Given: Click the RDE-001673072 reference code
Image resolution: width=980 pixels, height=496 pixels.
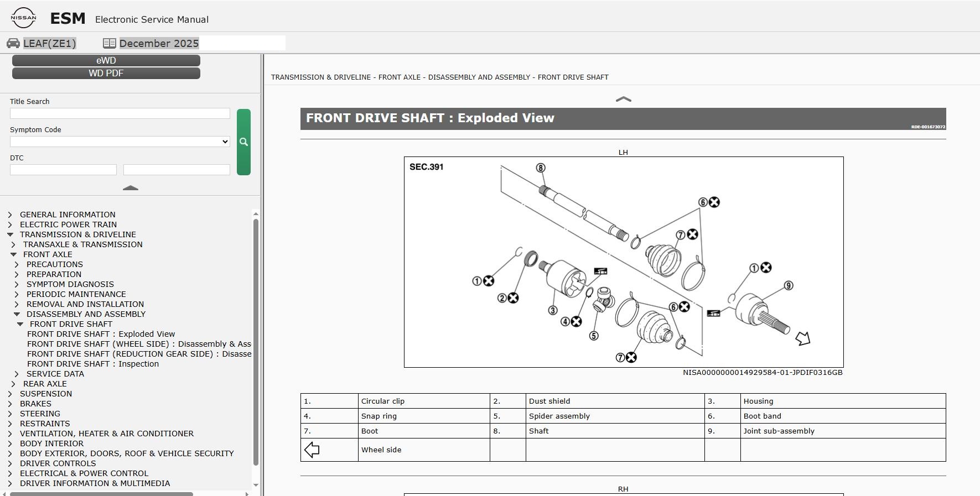Looking at the screenshot, I should tap(928, 127).
